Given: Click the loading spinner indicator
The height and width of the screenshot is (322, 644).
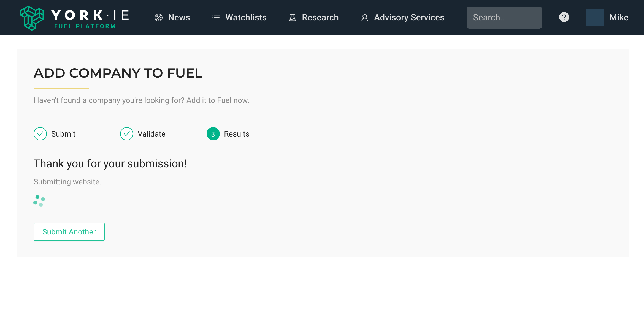Looking at the screenshot, I should point(39,201).
